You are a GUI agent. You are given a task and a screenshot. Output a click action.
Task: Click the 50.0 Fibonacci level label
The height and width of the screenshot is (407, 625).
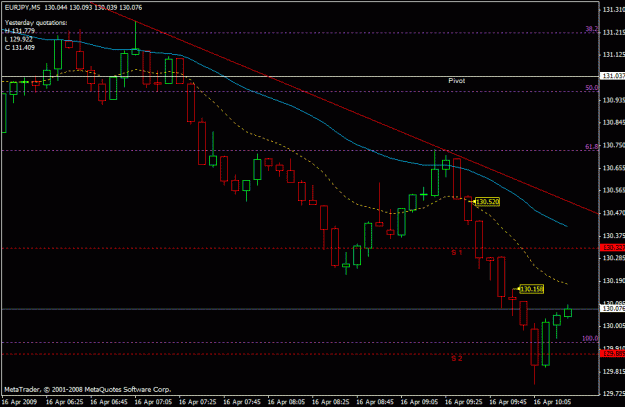[x=592, y=88]
